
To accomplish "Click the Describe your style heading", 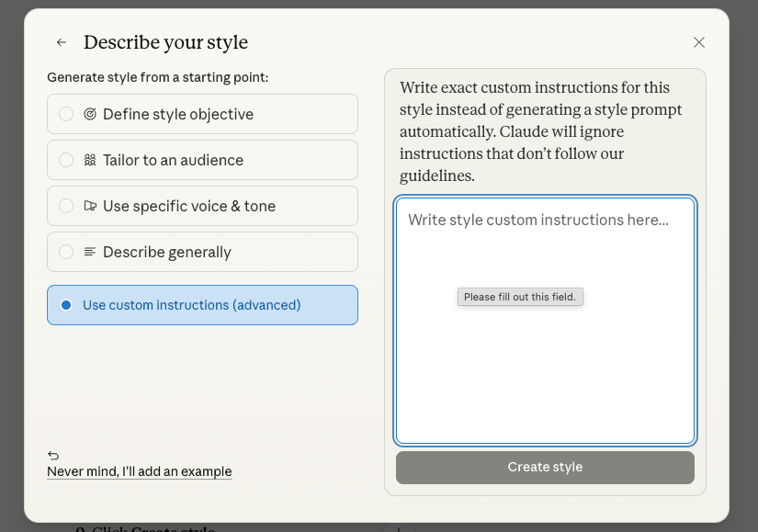I will pos(165,42).
